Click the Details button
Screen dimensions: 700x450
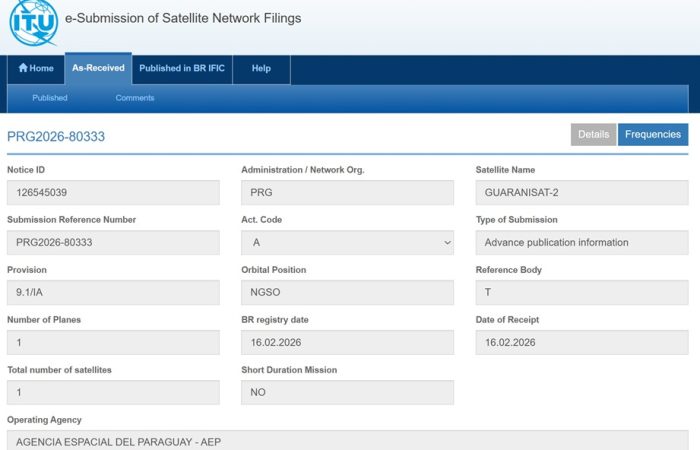click(593, 134)
